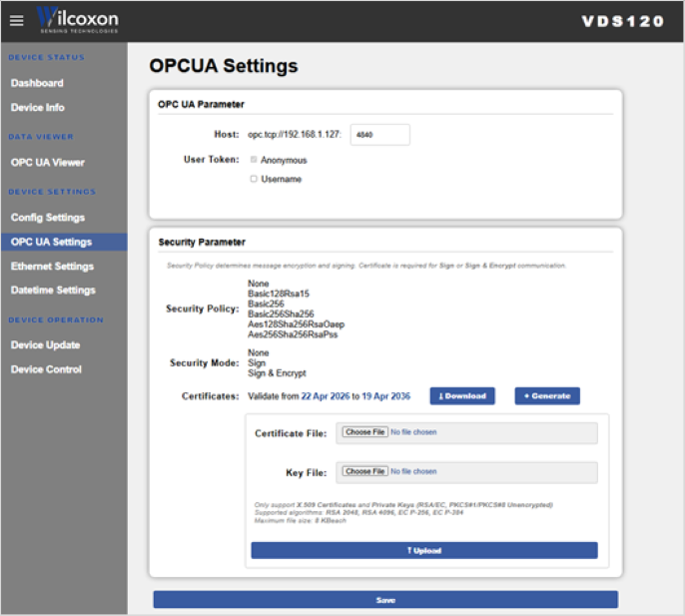Click the Wilcoxon logo
The height and width of the screenshot is (616, 685).
[77, 20]
